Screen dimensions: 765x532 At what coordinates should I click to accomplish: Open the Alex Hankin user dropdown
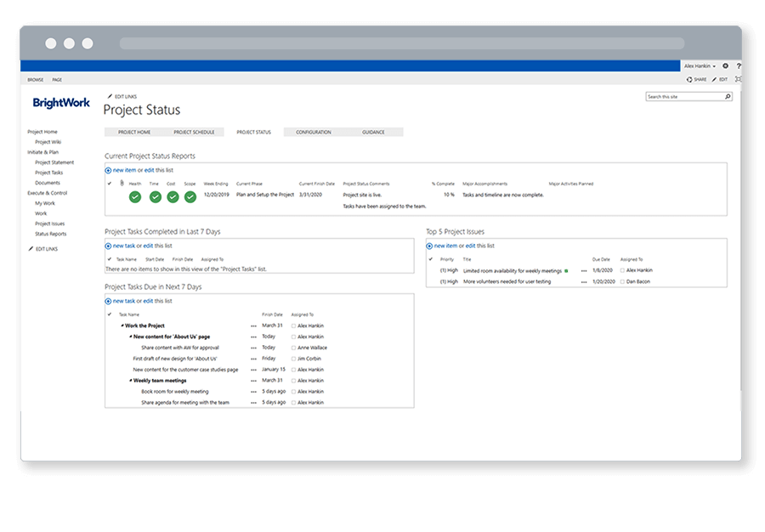pos(700,65)
